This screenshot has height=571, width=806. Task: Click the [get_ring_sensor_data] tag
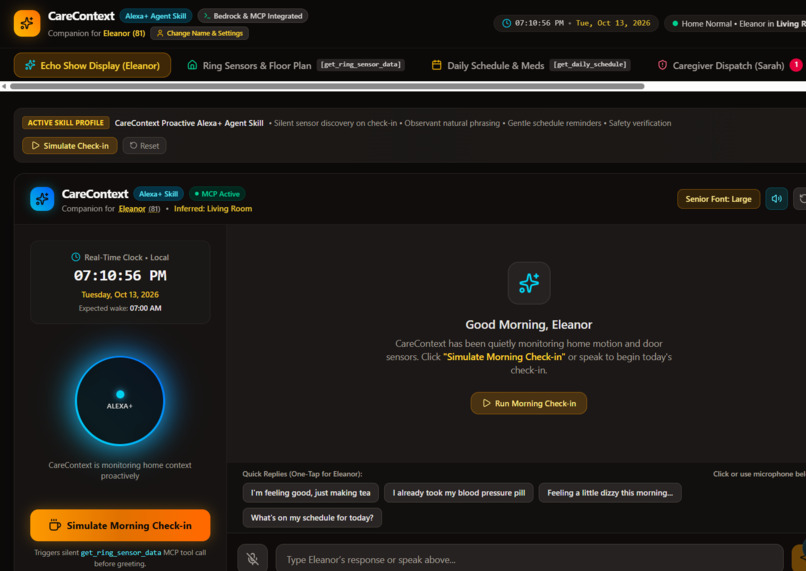(x=360, y=65)
